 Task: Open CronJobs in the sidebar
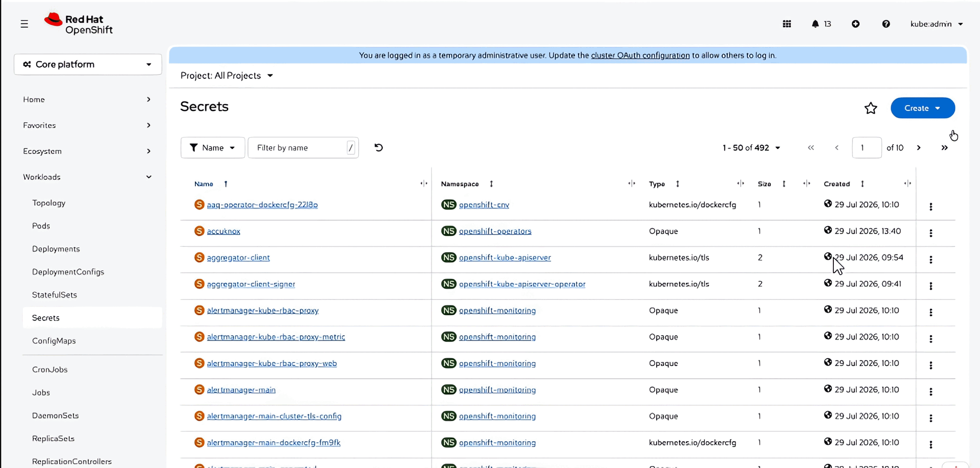tap(50, 369)
